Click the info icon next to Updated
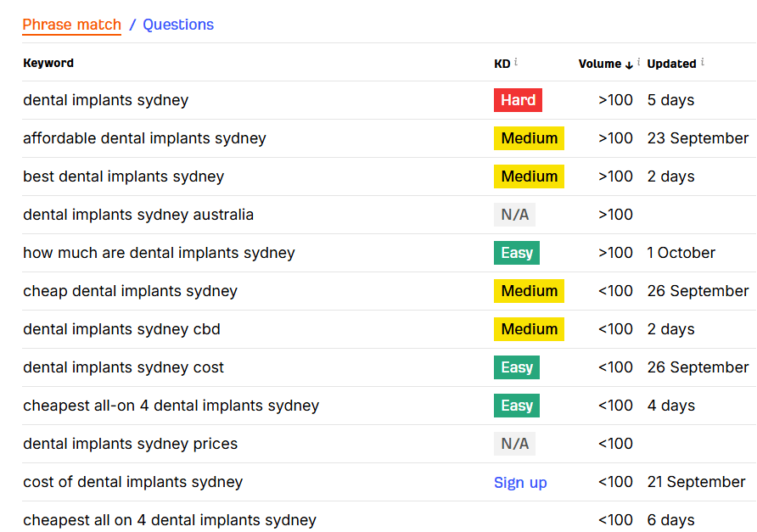The image size is (757, 532). [x=702, y=62]
